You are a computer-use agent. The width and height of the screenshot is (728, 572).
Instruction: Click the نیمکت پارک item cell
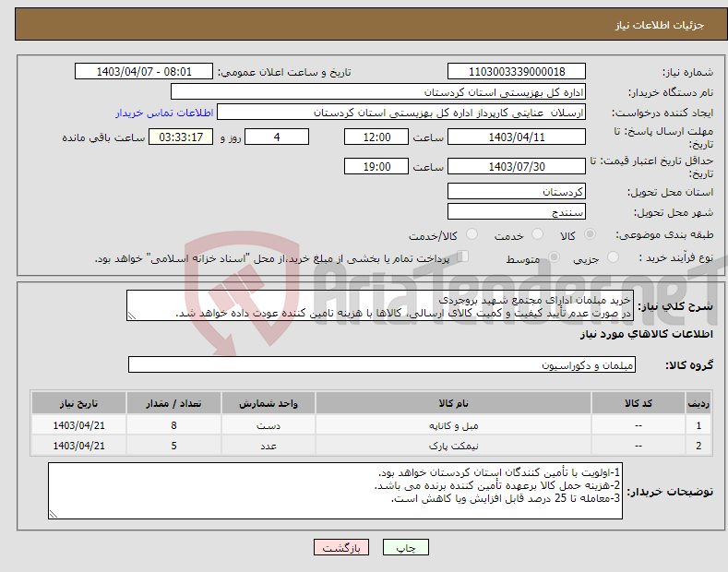point(453,446)
